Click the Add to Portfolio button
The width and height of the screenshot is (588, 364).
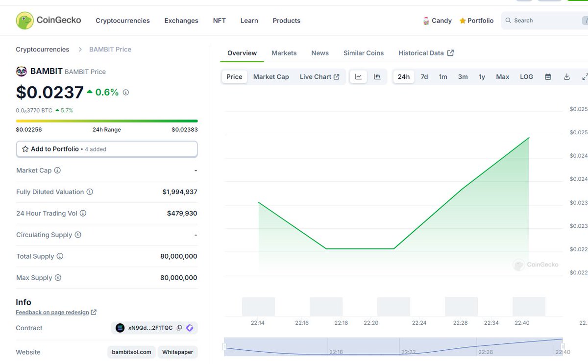[107, 149]
